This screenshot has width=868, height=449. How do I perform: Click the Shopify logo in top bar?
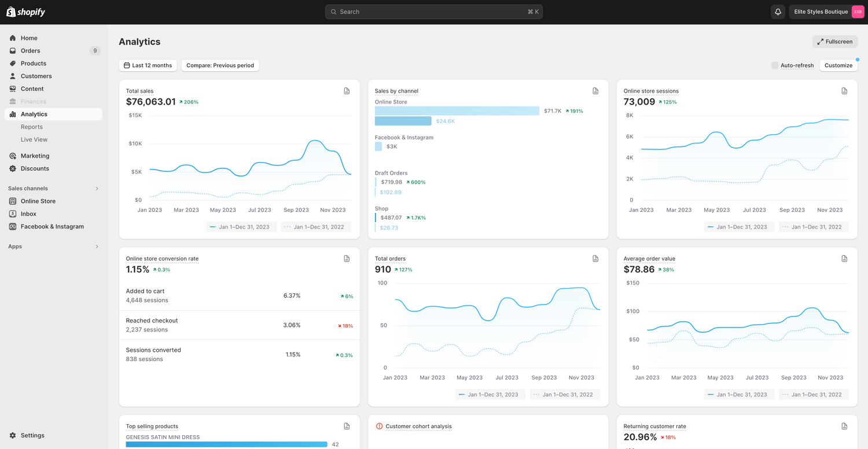coord(26,12)
